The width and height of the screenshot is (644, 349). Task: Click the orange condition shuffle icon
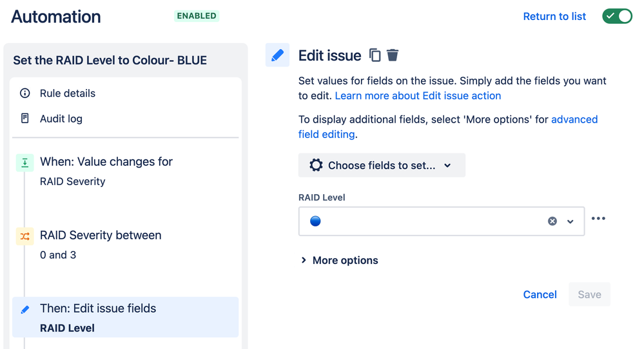pos(24,236)
